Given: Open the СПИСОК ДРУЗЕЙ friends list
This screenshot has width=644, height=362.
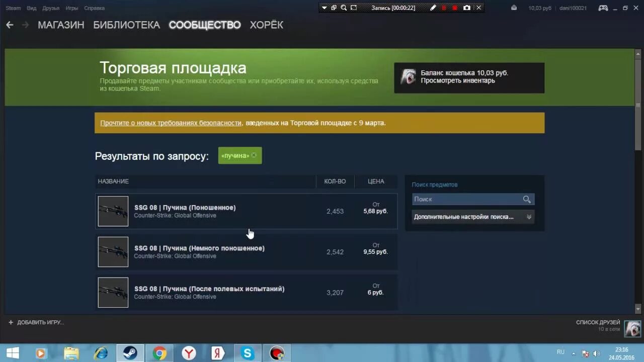Looking at the screenshot, I should pyautogui.click(x=598, y=322).
